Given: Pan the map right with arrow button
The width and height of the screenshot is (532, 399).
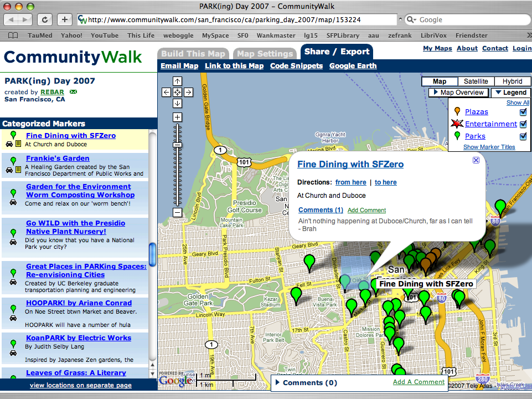Looking at the screenshot, I should (188, 93).
